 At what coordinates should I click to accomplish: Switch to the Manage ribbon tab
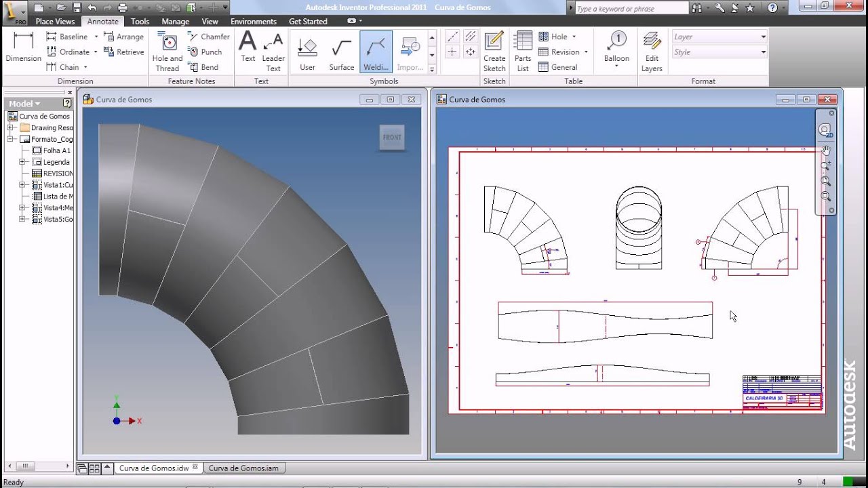tap(175, 22)
